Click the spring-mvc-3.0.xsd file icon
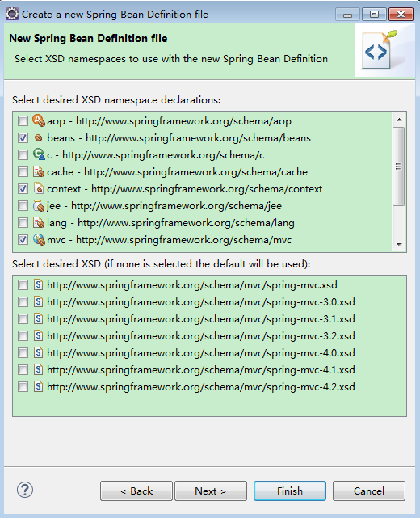The image size is (420, 518). click(38, 301)
